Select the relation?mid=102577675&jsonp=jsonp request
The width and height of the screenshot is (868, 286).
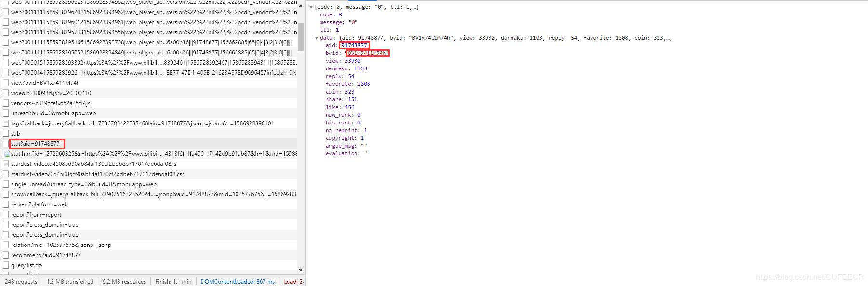click(148, 245)
